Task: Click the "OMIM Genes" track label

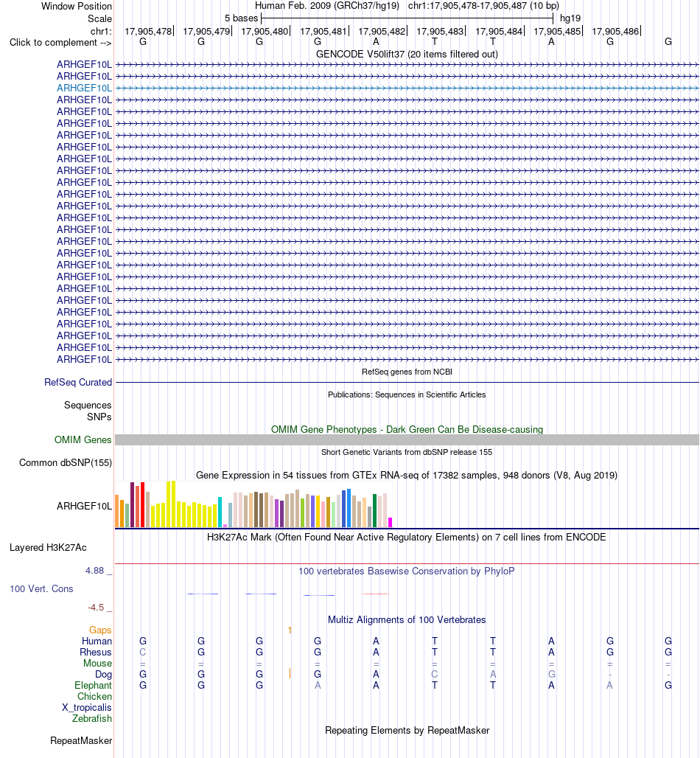Action: [x=83, y=440]
